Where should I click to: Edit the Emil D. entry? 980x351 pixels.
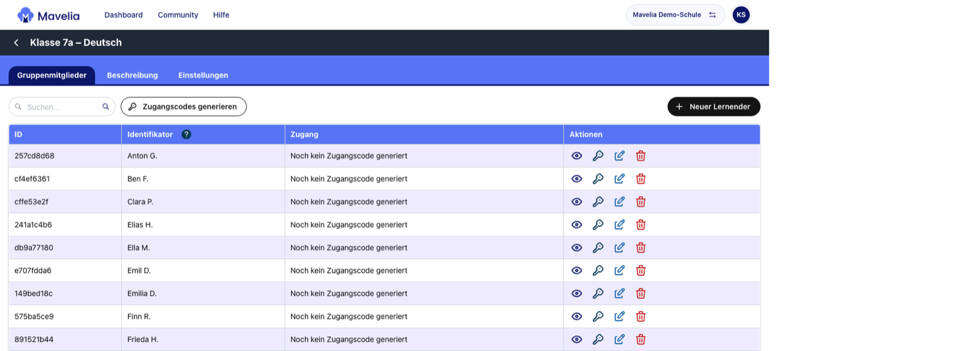click(x=619, y=270)
